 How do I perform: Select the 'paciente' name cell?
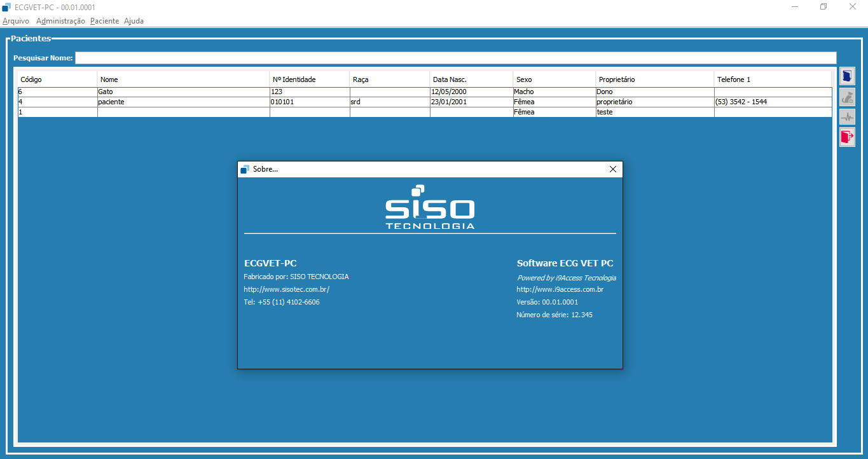pyautogui.click(x=183, y=102)
